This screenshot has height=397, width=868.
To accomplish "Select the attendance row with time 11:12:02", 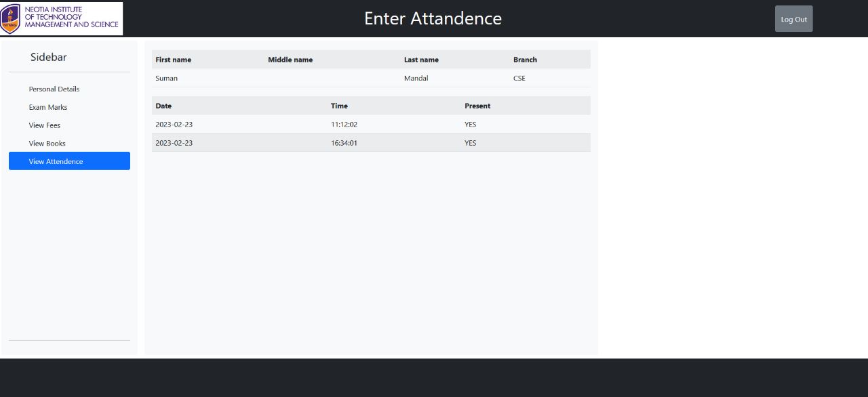I will [x=344, y=124].
